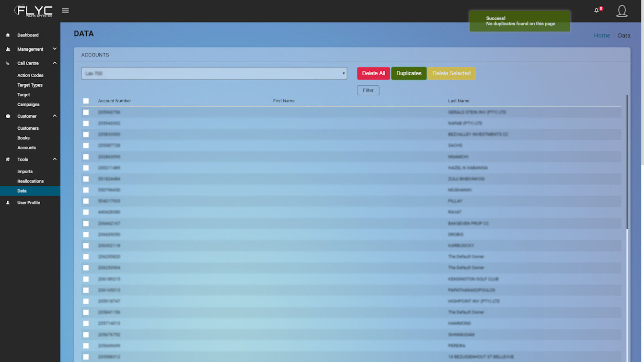
Task: Click the KARBUSICKY last name cell
Action: [461, 246]
